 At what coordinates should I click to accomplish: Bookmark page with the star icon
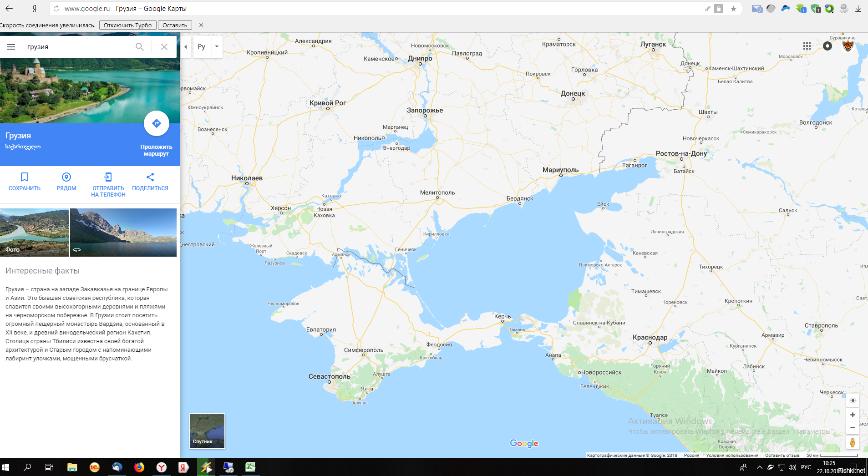pos(733,9)
